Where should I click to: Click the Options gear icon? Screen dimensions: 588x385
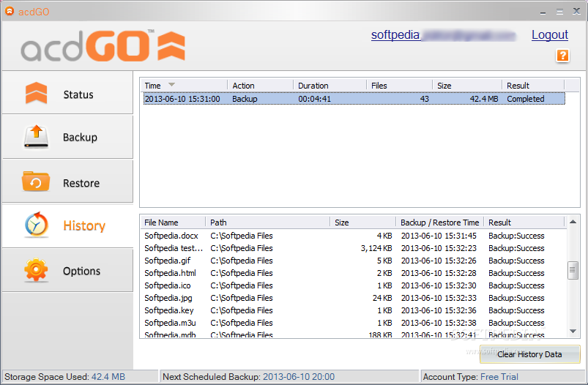(36, 270)
